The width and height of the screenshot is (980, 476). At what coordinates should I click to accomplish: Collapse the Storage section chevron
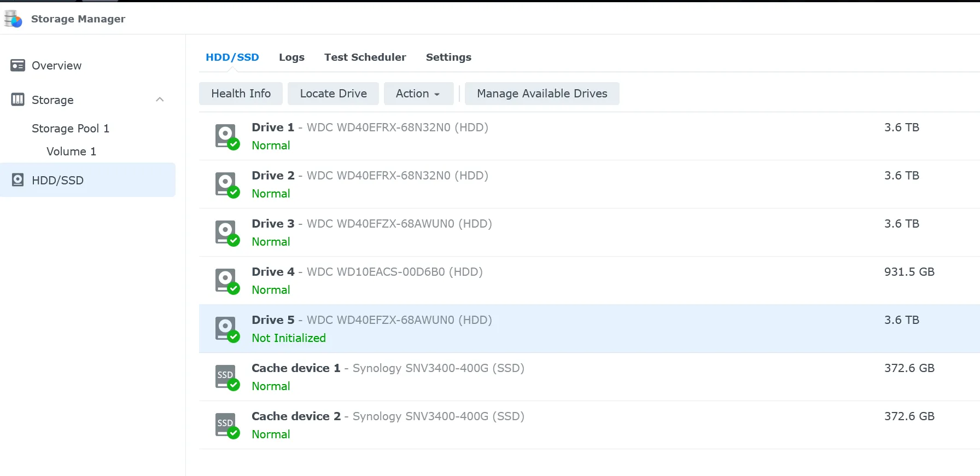click(160, 100)
